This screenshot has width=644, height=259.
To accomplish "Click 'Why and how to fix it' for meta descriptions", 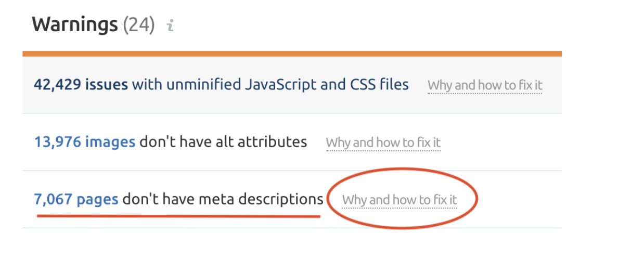I will tap(400, 200).
